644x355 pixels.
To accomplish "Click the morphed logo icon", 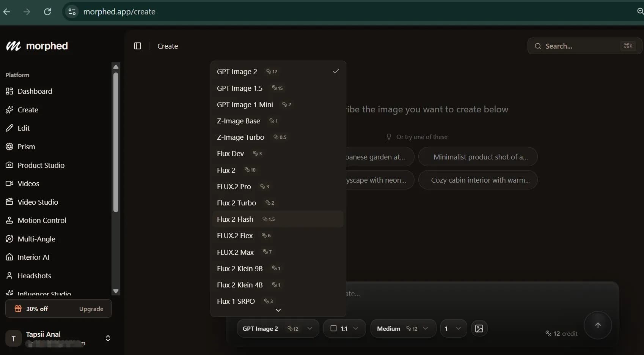I will [13, 46].
